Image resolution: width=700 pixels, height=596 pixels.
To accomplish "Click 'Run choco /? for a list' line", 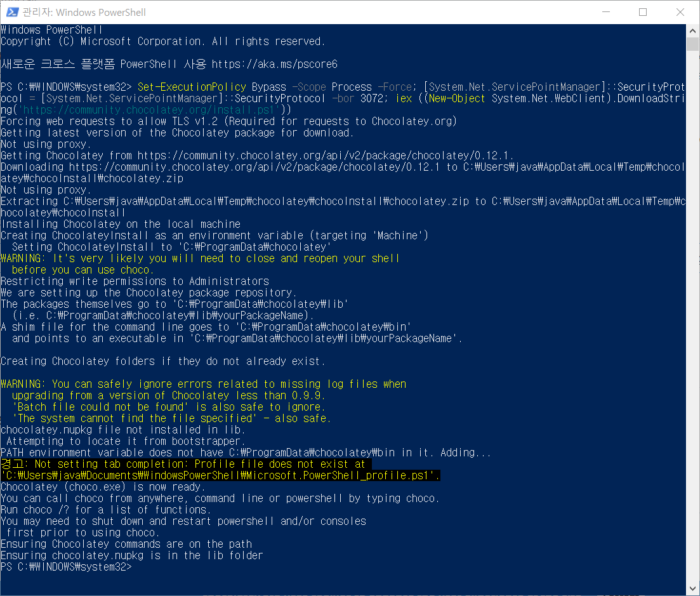I will click(105, 510).
